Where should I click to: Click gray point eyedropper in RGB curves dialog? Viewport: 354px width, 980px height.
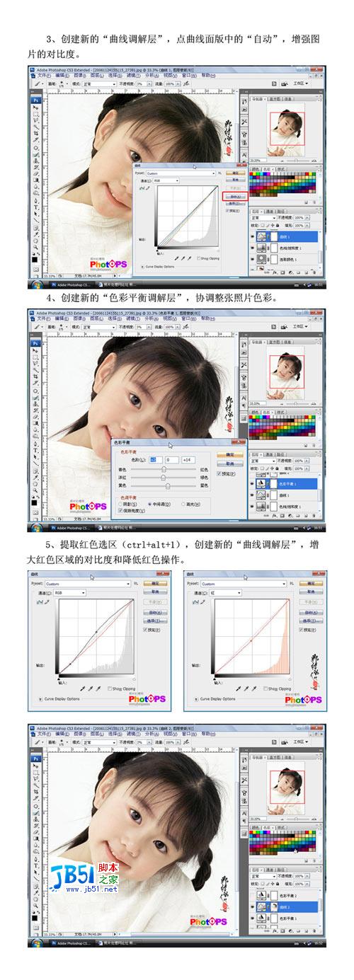tap(90, 688)
